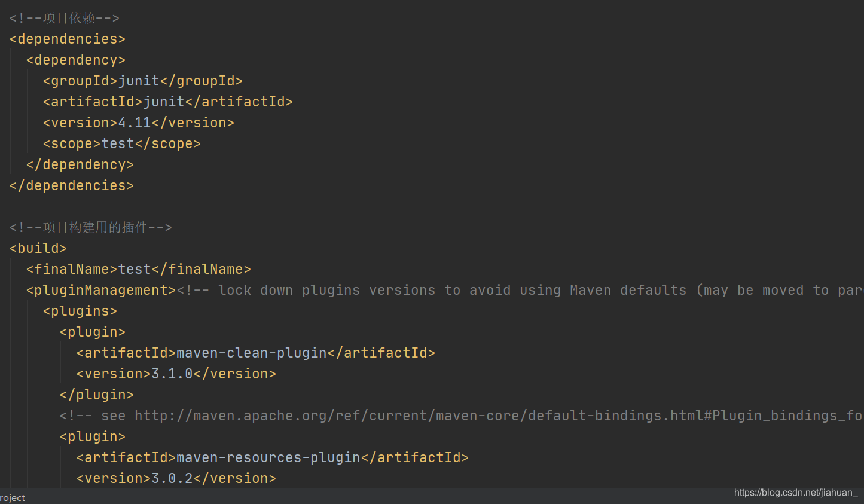Click the project breadcrumb in the status bar
This screenshot has height=504, width=864.
tap(13, 497)
